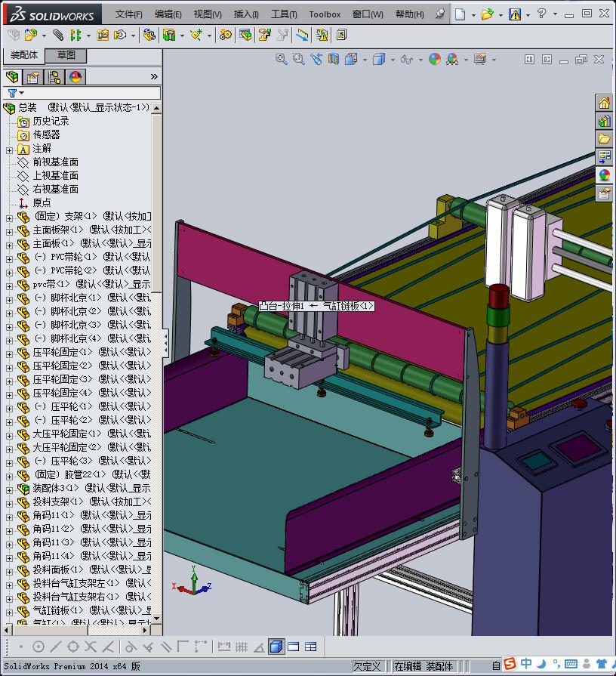This screenshot has height=676, width=616.
Task: Click the Display Style cube icon
Action: point(379,59)
